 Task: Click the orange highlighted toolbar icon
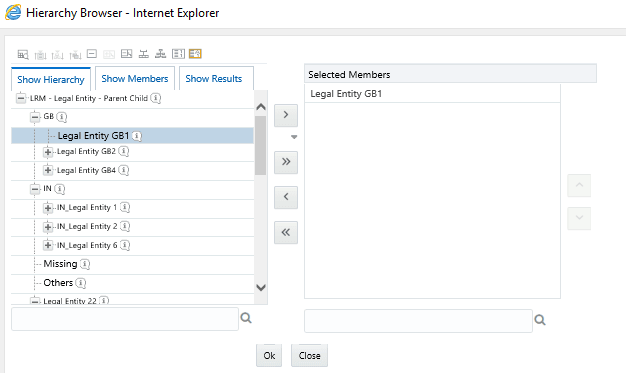195,54
